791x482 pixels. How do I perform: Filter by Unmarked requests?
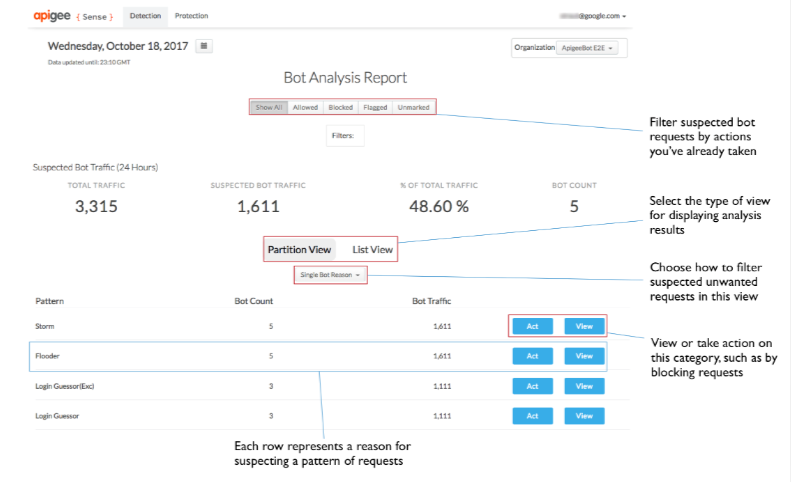click(x=413, y=107)
